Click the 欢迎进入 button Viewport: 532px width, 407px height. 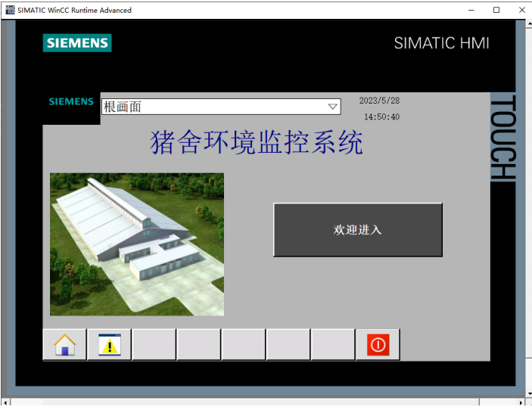358,230
